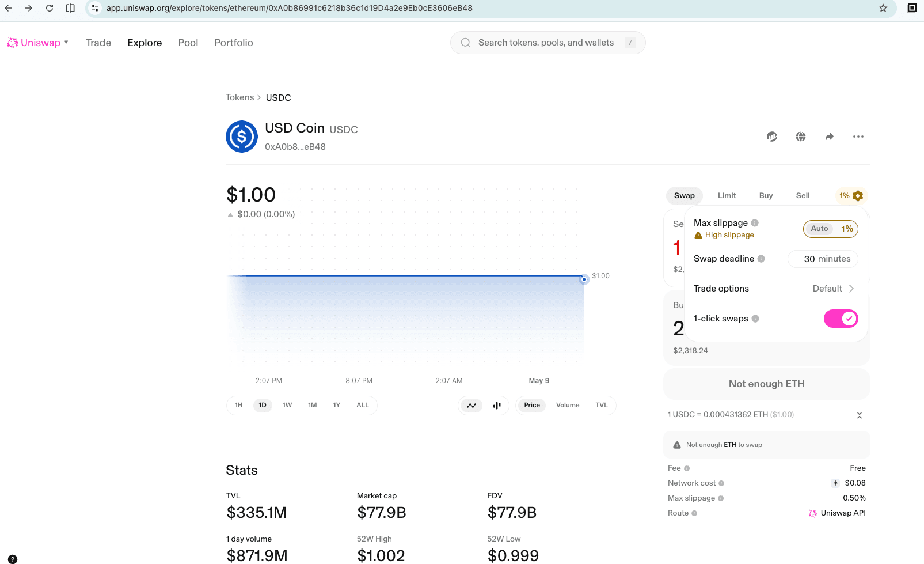Screen dimensions: 924x564
Task: View site information icon in address bar
Action: coord(96,8)
